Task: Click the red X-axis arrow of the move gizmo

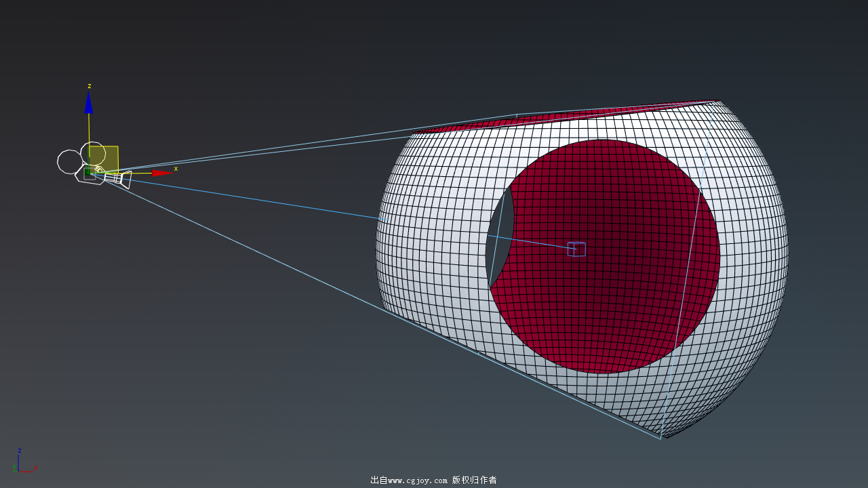Action: [162, 173]
